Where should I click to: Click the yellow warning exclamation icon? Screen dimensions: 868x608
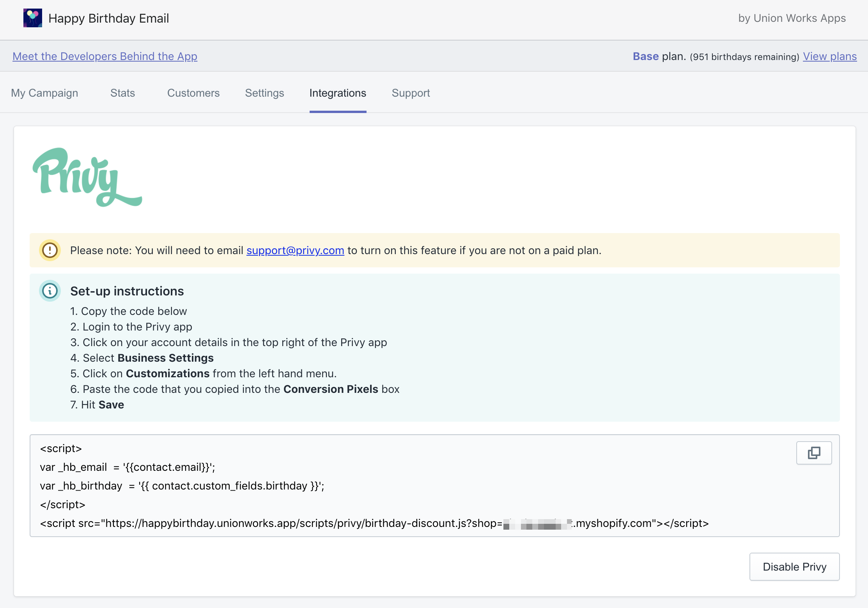coord(50,250)
